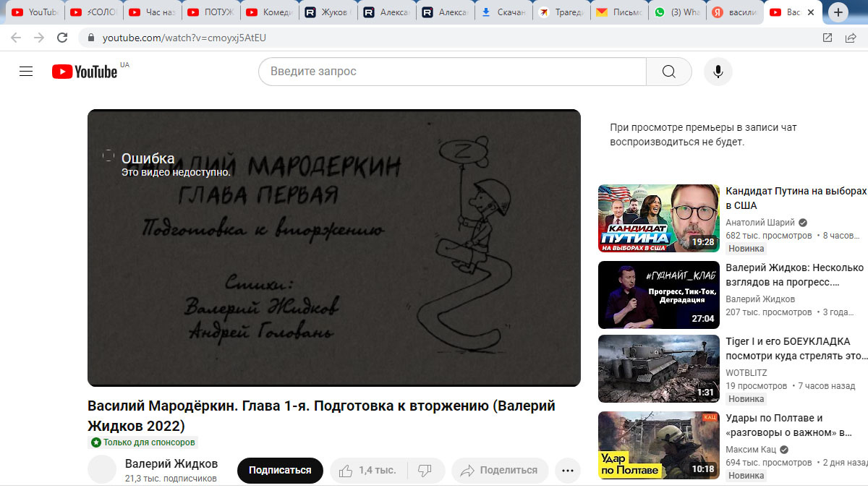Click the browser forward arrow
This screenshot has width=868, height=488.
39,38
